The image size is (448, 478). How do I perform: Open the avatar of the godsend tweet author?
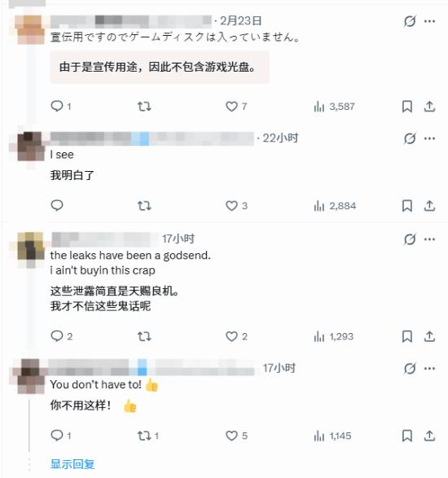click(x=30, y=246)
